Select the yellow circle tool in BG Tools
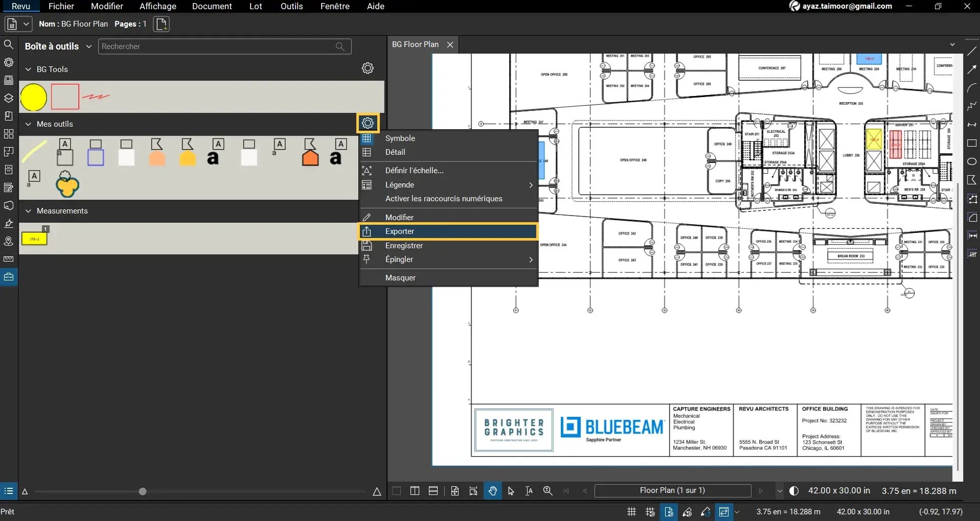Viewport: 980px width, 521px height. (x=33, y=97)
